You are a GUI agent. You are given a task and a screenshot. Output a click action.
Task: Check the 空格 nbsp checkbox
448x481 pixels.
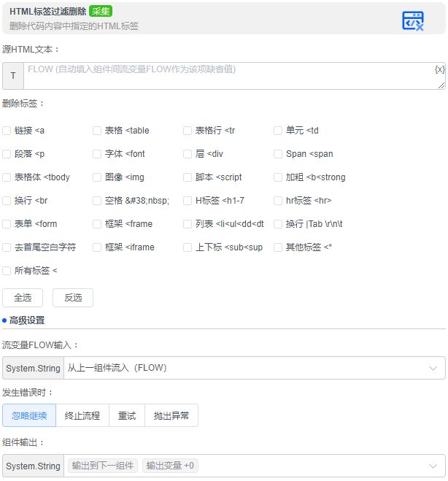[x=97, y=201]
